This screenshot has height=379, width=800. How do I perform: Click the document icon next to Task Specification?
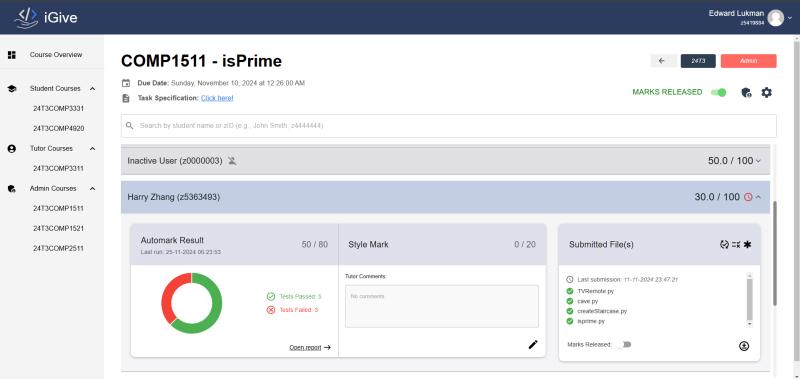(x=126, y=98)
